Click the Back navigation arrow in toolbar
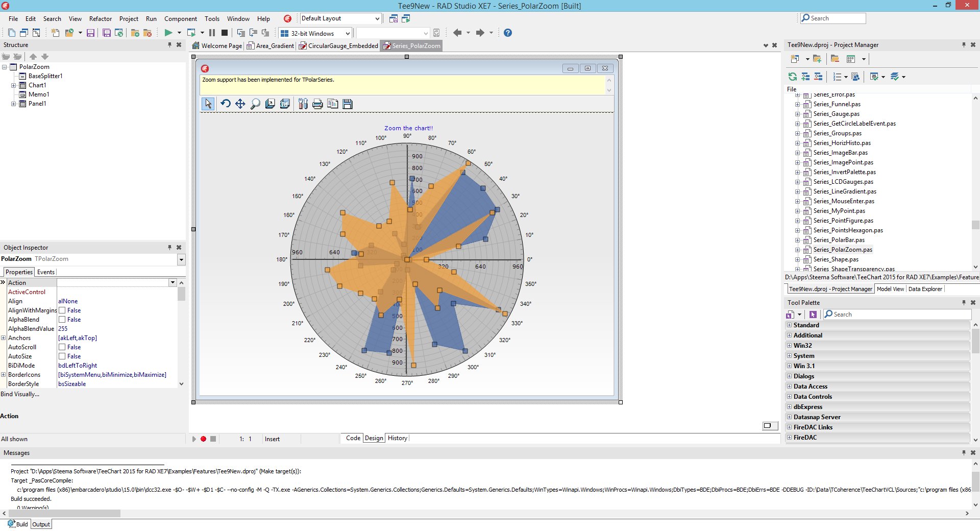Screen dimensions: 980x531 (457, 33)
